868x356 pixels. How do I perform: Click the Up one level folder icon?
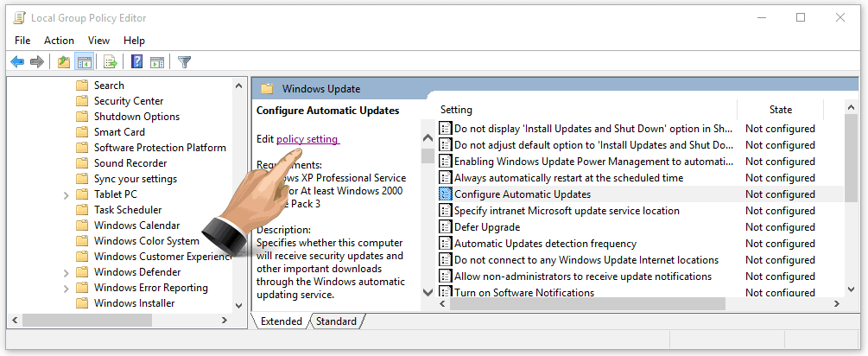[x=63, y=61]
